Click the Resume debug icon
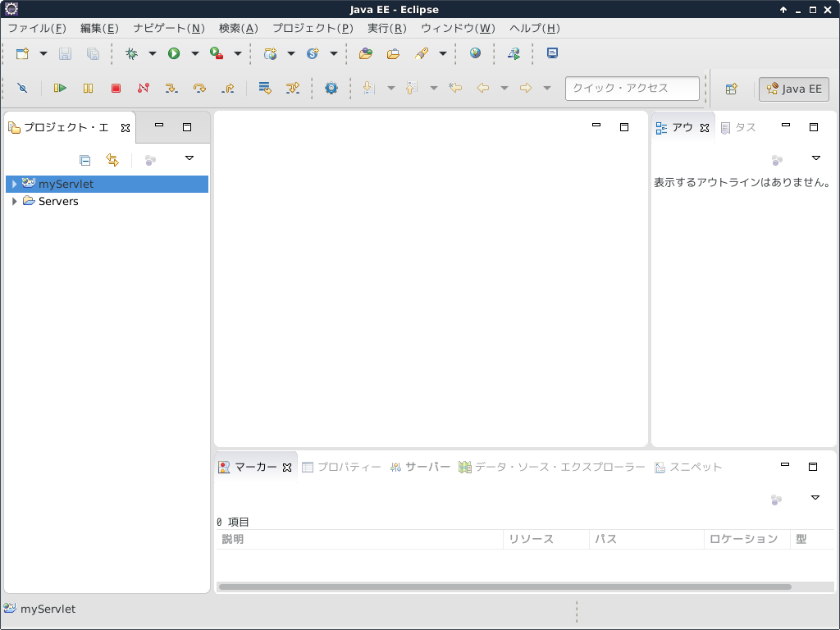This screenshot has height=630, width=840. click(60, 88)
